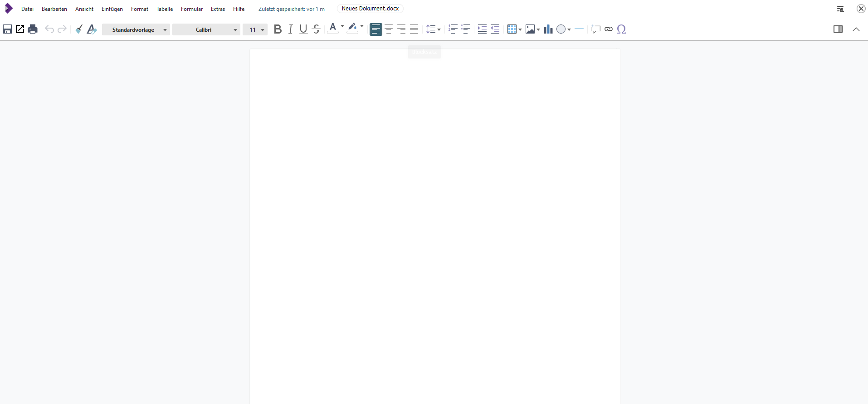Apply the current font color
868x404 pixels.
333,29
